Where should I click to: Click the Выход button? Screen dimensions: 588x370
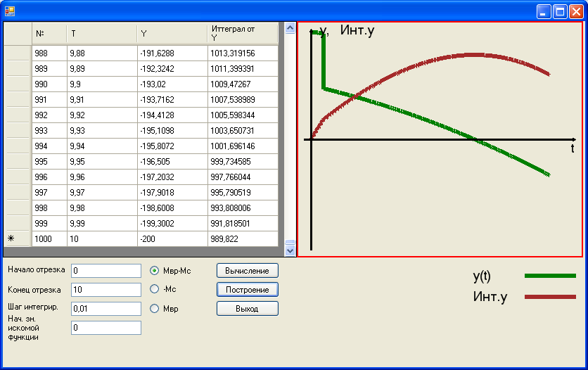248,309
